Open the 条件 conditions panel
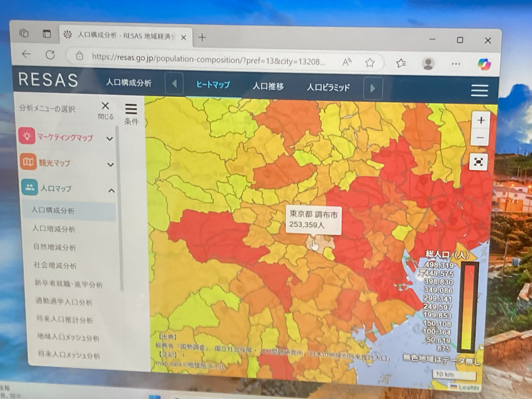This screenshot has height=399, width=532. click(x=131, y=114)
